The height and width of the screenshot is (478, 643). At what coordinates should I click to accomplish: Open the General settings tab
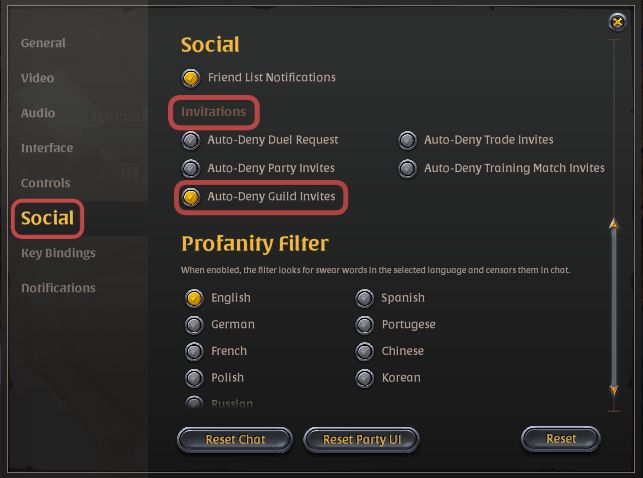[x=43, y=43]
